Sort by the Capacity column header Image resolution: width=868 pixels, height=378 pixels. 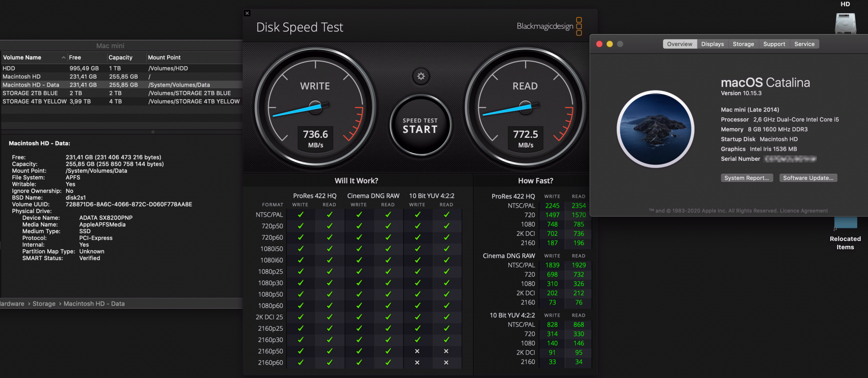[x=126, y=58]
